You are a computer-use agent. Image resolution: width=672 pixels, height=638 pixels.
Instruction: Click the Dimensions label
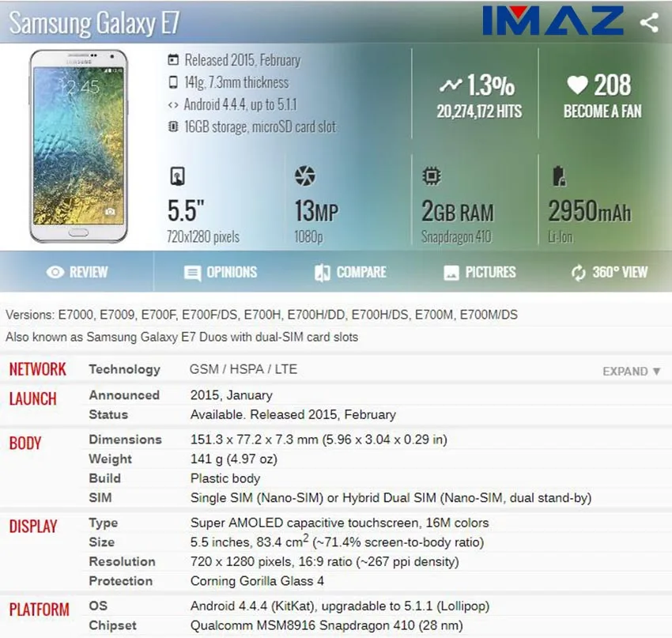(x=125, y=440)
